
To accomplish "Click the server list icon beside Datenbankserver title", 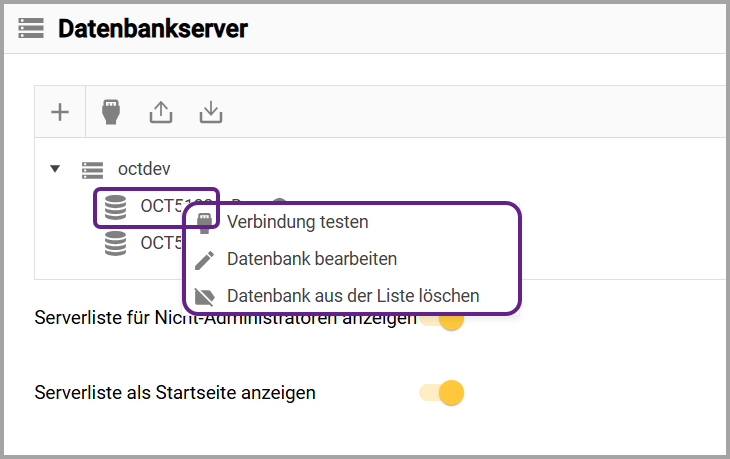I will click(x=32, y=28).
